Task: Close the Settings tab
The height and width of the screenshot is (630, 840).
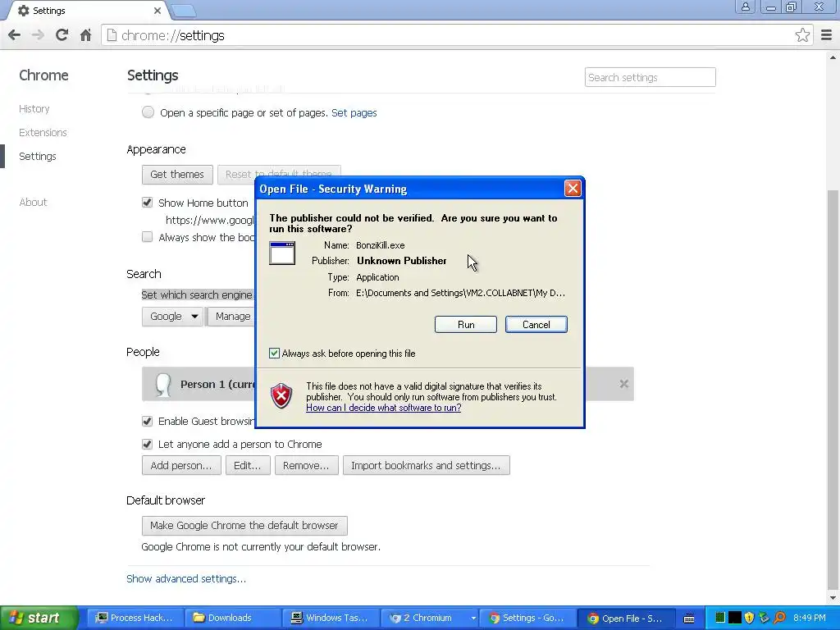Action: (157, 10)
